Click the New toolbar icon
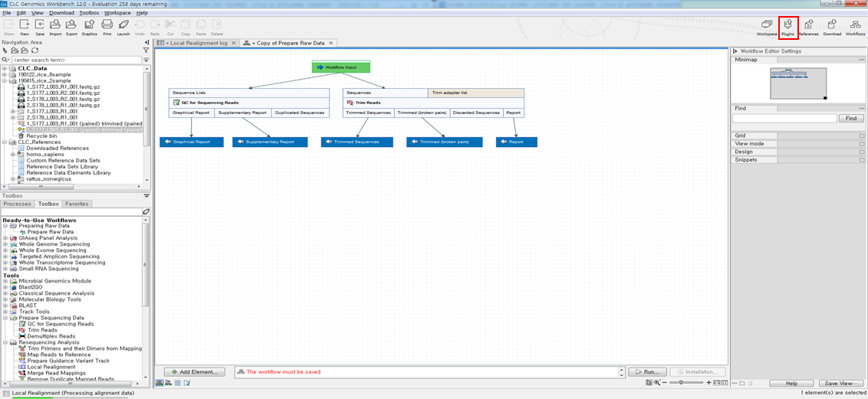Screen dimensions: 868x399 [25, 25]
